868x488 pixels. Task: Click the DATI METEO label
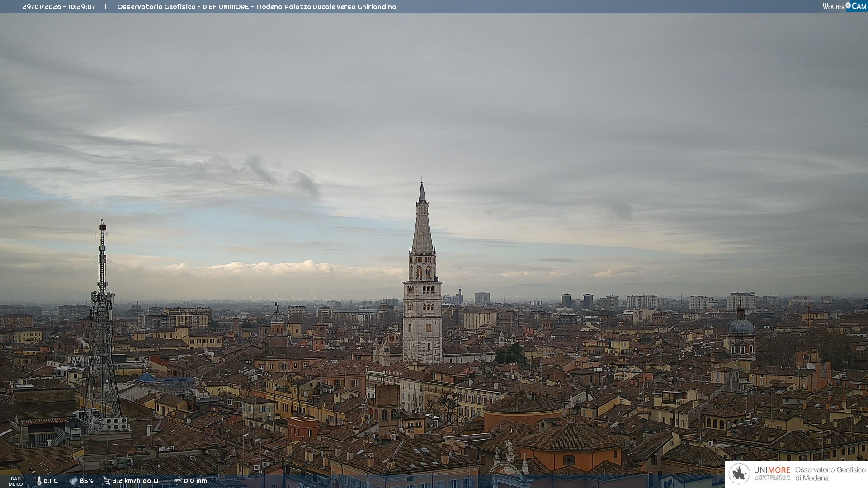tap(16, 481)
